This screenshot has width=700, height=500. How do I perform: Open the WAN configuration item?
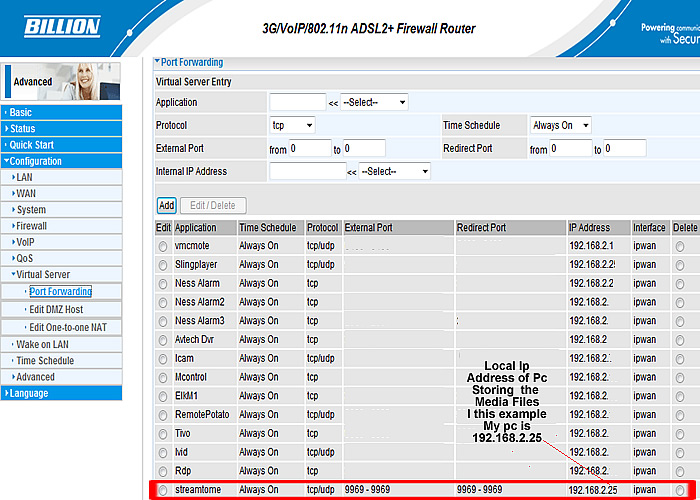[x=62, y=193]
